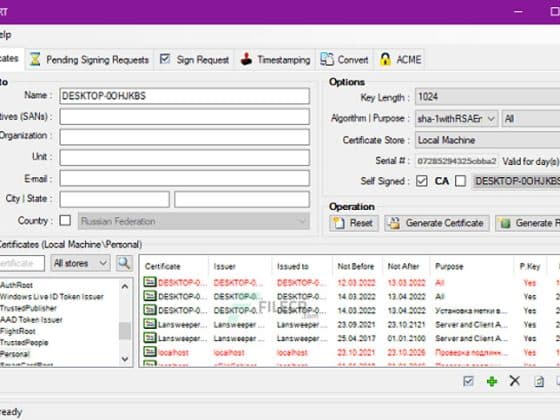Open the Help menu
Screen dimensions: 560x420
pos(5,35)
